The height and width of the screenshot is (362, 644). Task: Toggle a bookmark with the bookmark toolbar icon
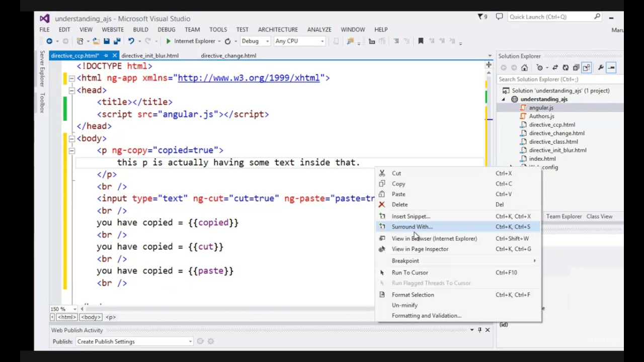click(x=421, y=41)
